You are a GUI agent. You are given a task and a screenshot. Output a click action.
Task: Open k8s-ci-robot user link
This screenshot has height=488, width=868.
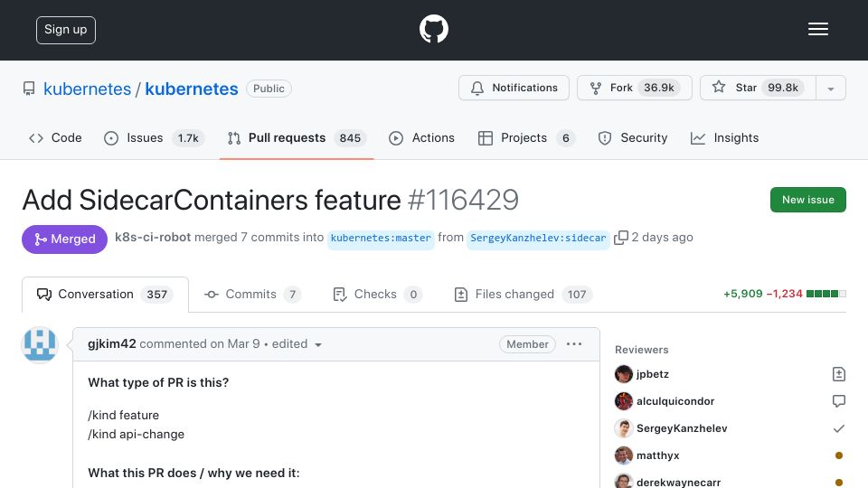153,238
